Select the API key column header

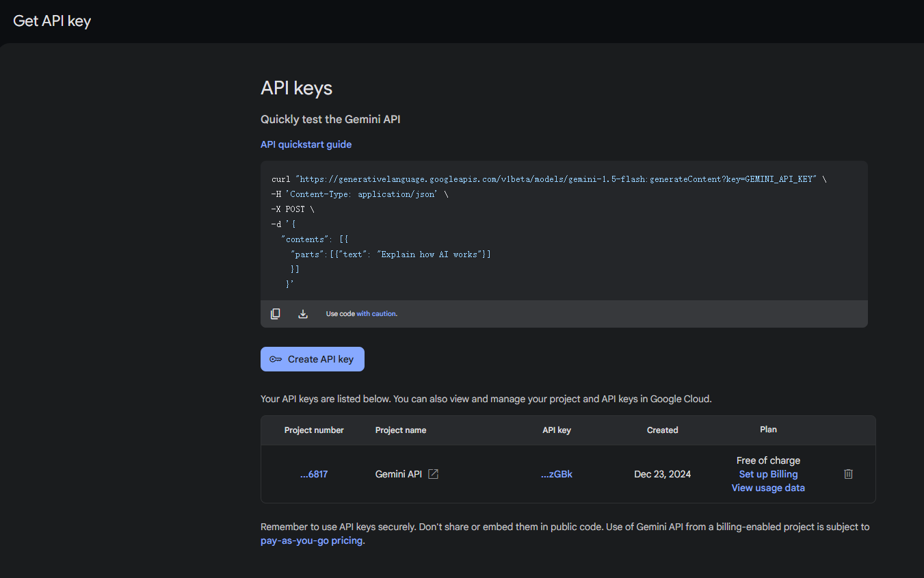(x=556, y=430)
